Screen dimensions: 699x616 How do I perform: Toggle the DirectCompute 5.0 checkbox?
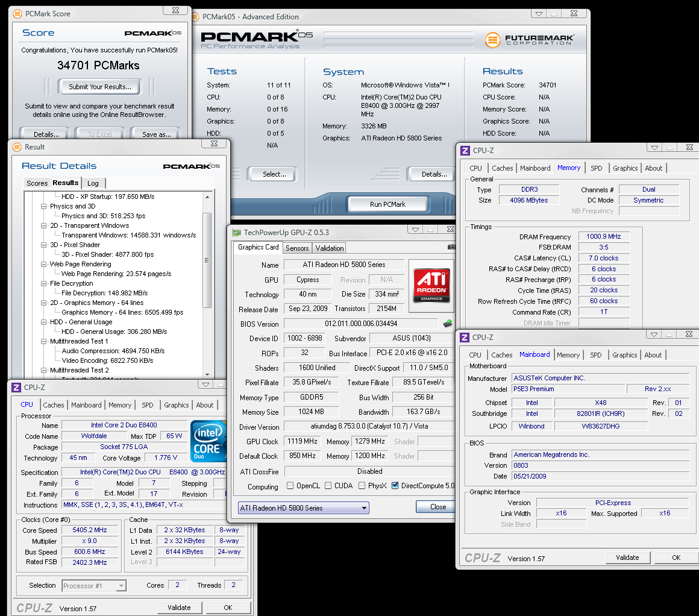click(x=395, y=485)
